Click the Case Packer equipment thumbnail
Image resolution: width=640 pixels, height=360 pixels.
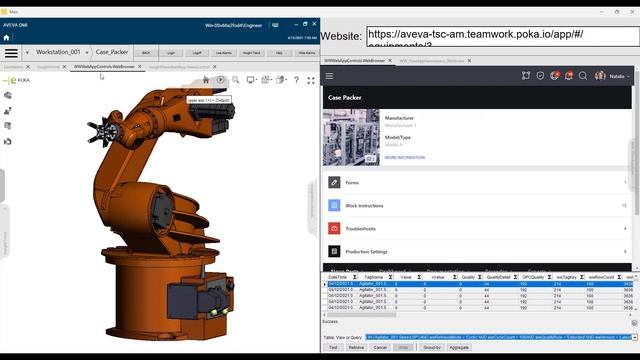pos(351,137)
